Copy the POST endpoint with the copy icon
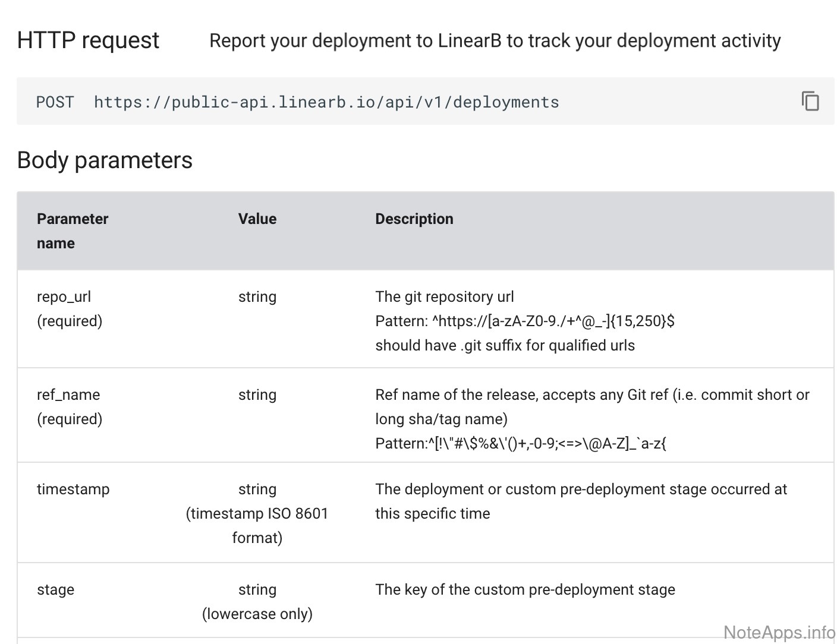837x644 pixels. click(810, 102)
